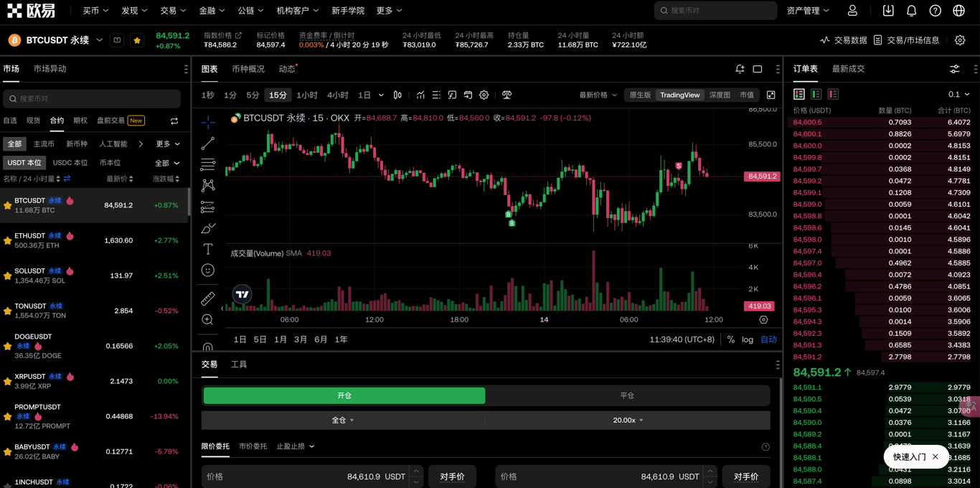Open the notifications bell in the header

[912, 11]
